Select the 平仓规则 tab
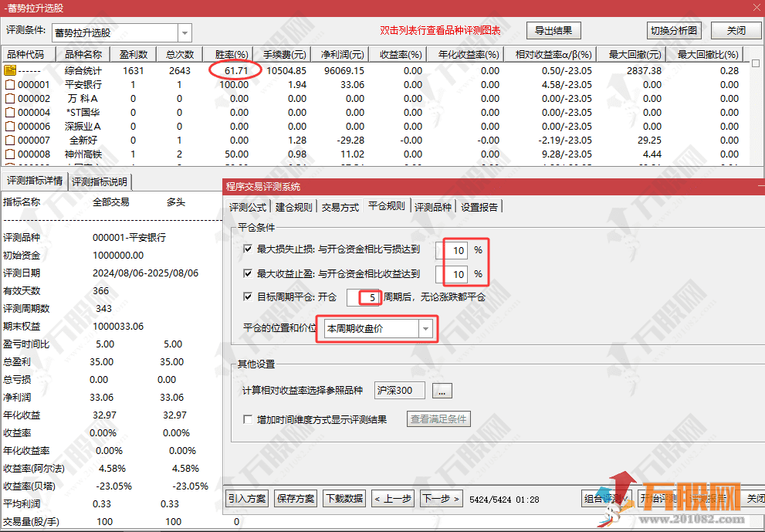 tap(387, 206)
